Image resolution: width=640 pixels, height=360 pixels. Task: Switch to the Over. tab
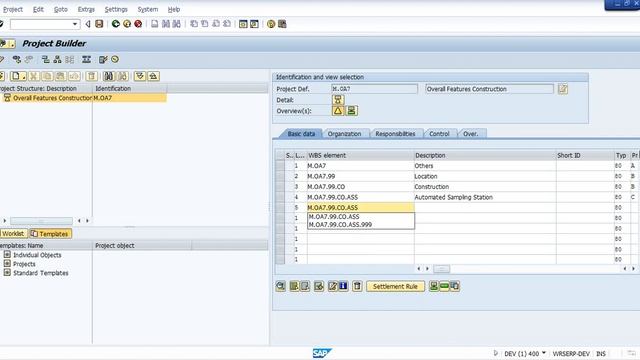pos(471,133)
